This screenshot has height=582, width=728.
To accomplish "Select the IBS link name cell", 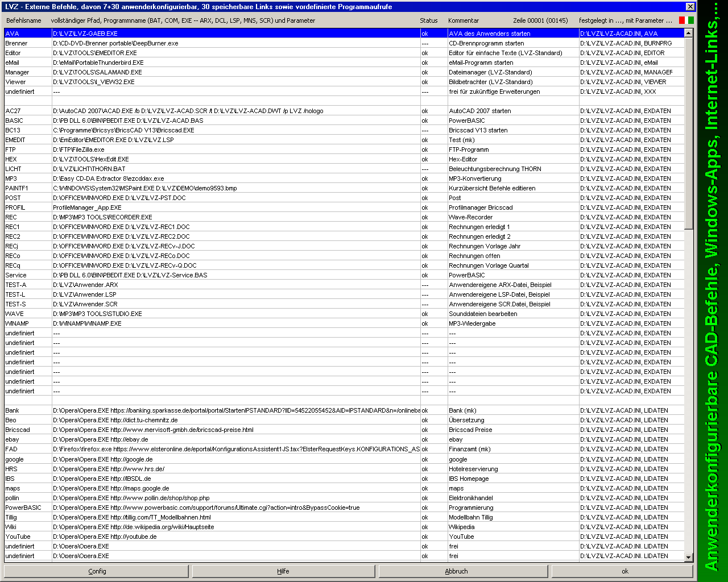I will (x=28, y=479).
